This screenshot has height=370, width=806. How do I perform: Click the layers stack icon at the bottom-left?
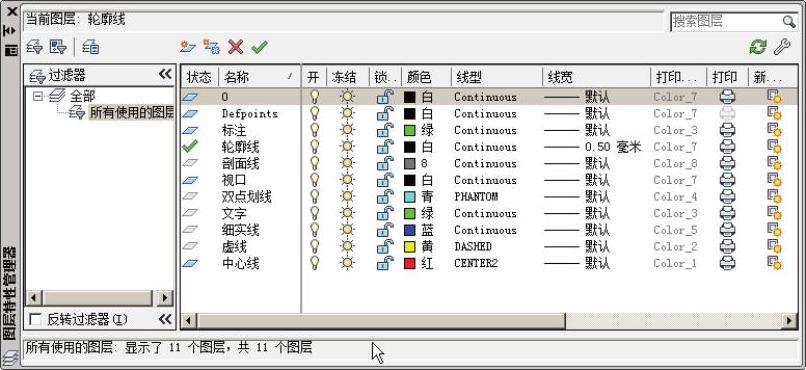tap(11, 357)
